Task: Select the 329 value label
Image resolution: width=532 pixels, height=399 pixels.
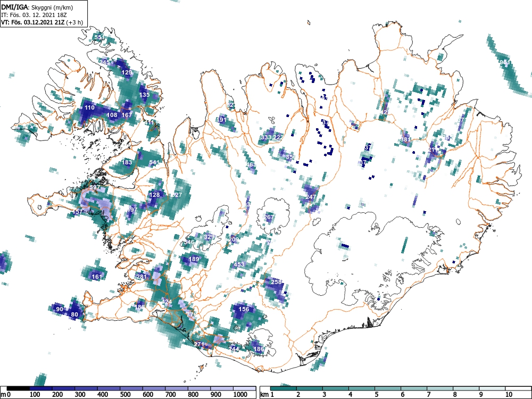Action: pos(209,237)
